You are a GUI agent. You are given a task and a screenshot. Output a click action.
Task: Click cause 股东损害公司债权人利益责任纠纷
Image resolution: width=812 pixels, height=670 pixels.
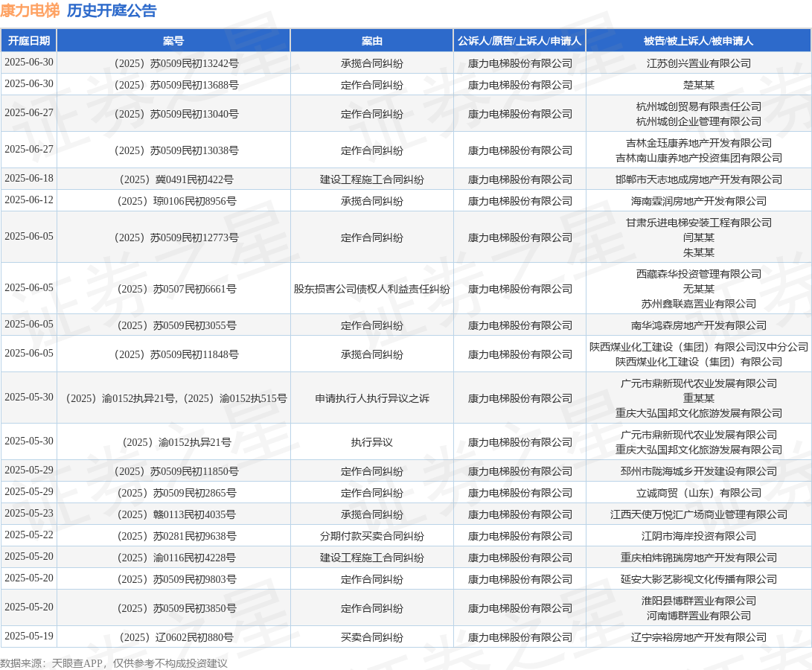(x=372, y=289)
